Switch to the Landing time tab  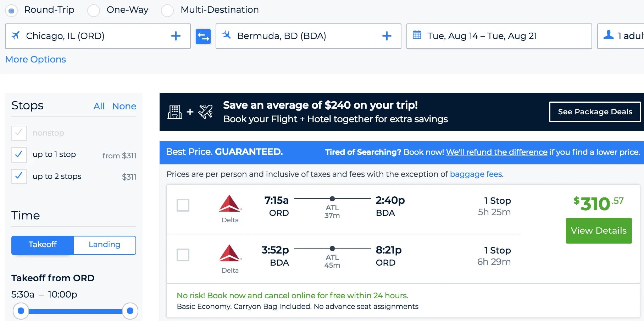[x=104, y=245]
